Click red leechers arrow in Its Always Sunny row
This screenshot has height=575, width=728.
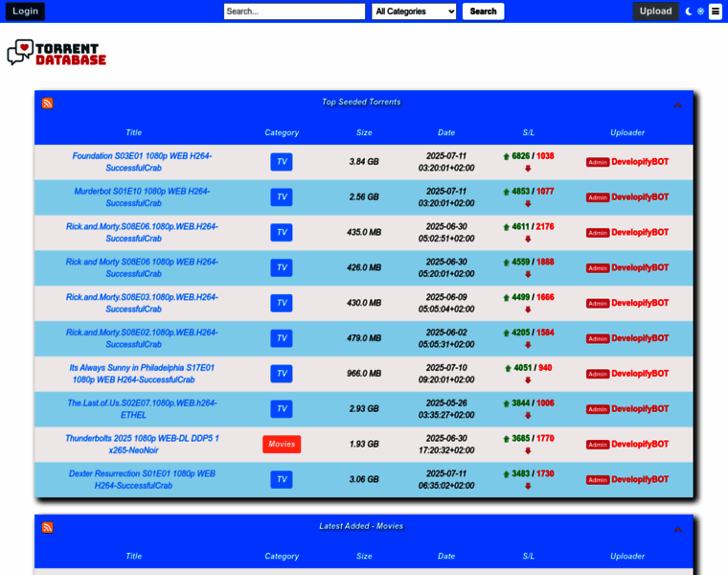528,380
